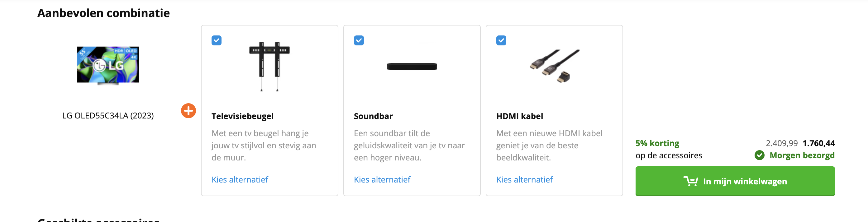
Task: Toggle the HDMI kabel checkbox off
Action: point(501,40)
